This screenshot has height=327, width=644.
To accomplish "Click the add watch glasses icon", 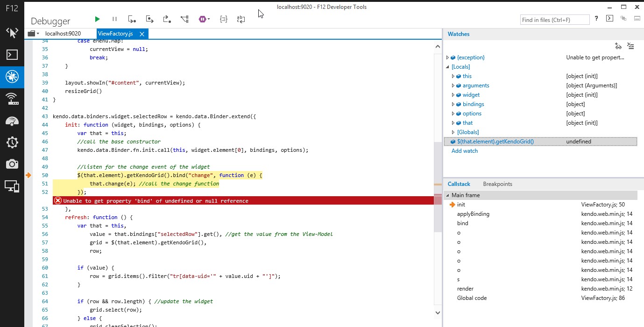I will (618, 46).
